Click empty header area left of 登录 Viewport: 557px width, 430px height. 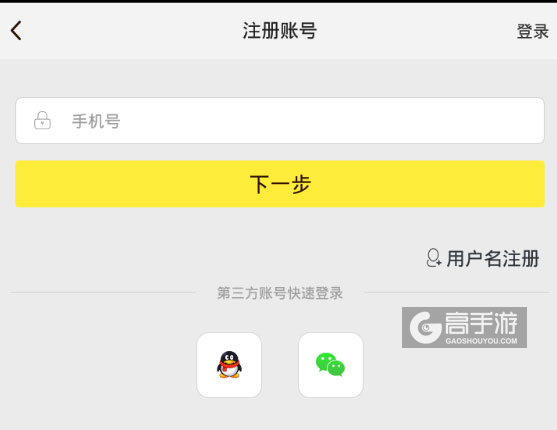(x=416, y=31)
